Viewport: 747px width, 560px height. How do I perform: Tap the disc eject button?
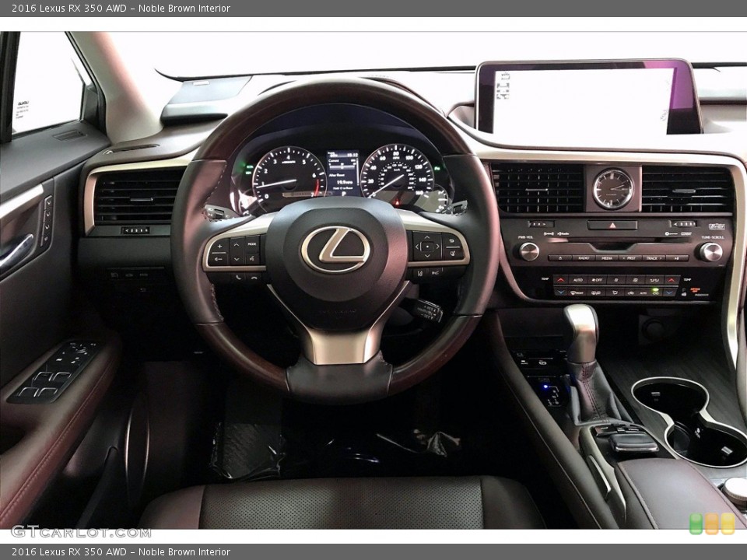[x=560, y=258]
